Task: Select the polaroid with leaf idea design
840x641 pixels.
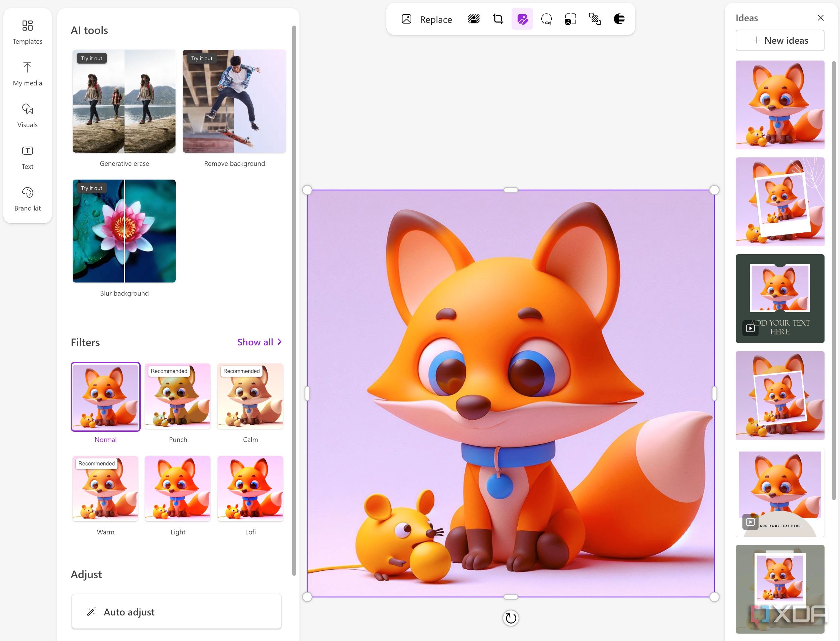Action: click(x=780, y=201)
